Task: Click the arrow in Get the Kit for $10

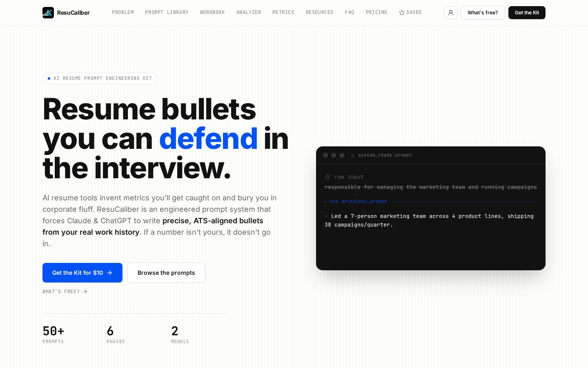Action: (x=109, y=273)
